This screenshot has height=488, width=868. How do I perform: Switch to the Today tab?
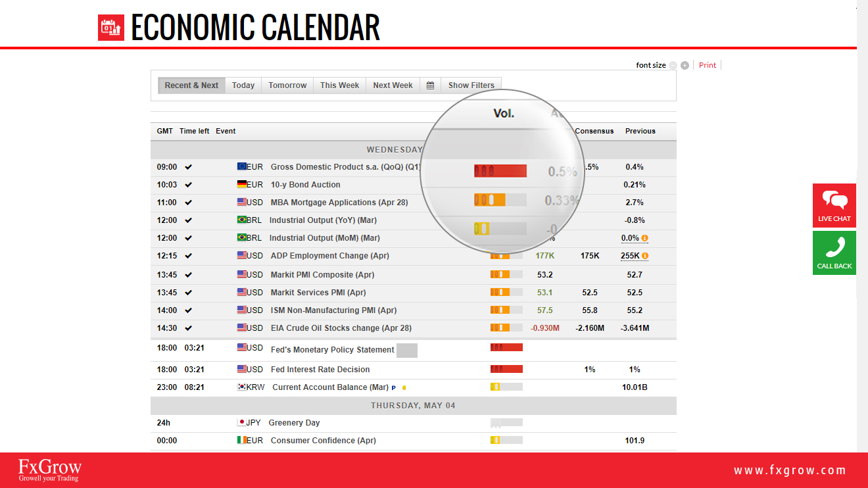click(243, 85)
